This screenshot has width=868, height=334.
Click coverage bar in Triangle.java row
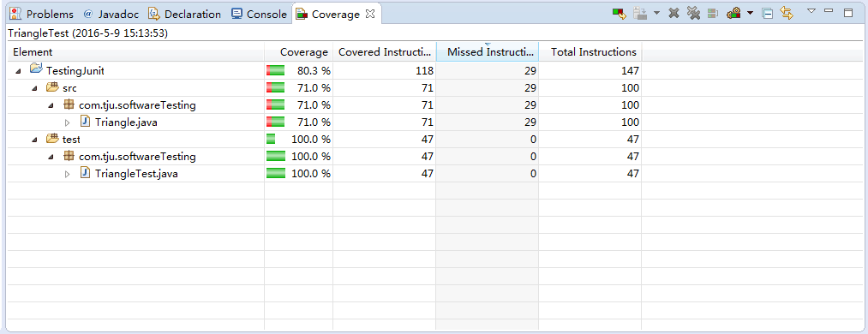click(276, 122)
